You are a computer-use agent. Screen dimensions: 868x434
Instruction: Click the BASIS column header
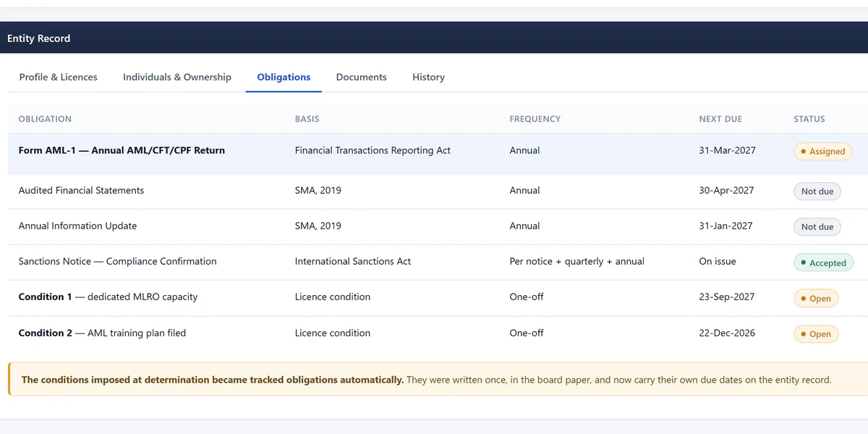coord(307,119)
